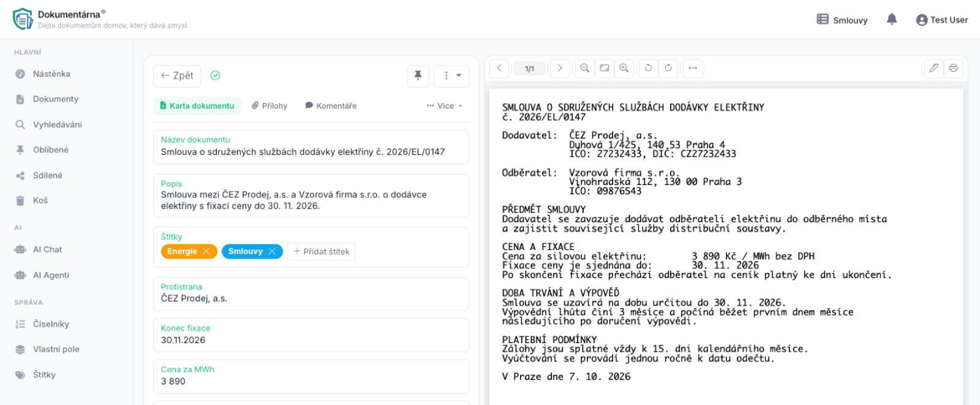Click 'IČO: 09876543' in preview
Screen dimensions: 980x405
(x=605, y=191)
